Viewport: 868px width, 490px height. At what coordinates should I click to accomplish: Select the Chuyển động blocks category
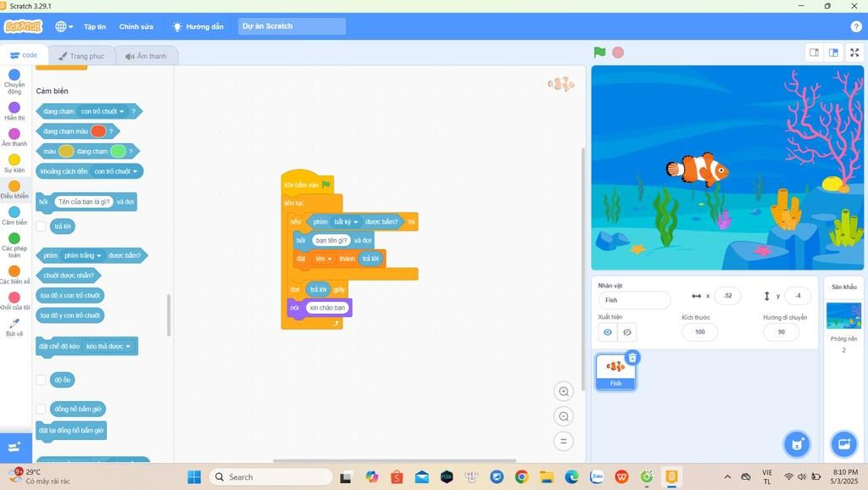tap(14, 81)
